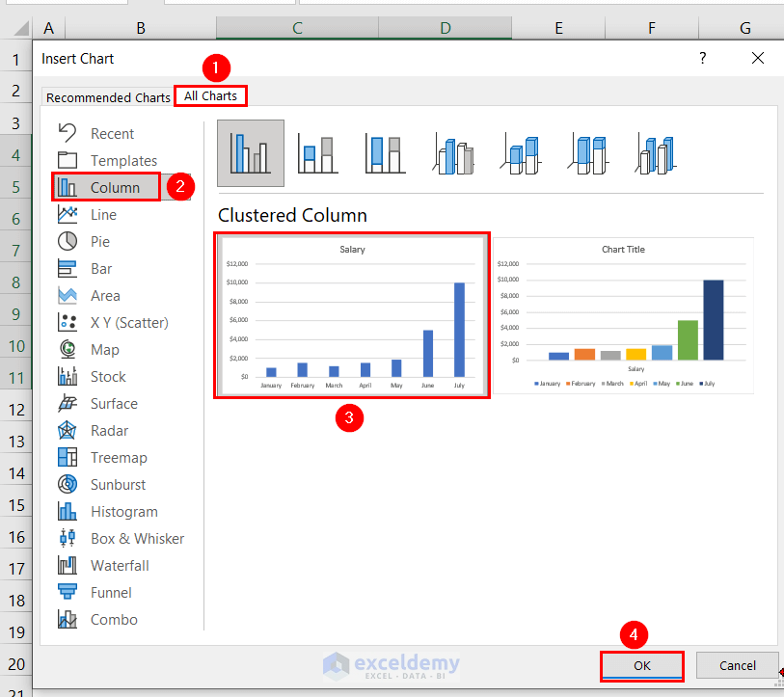Screen dimensions: 784x697
Task: Select the Salary chart preview thumbnail
Action: pyautogui.click(x=352, y=315)
